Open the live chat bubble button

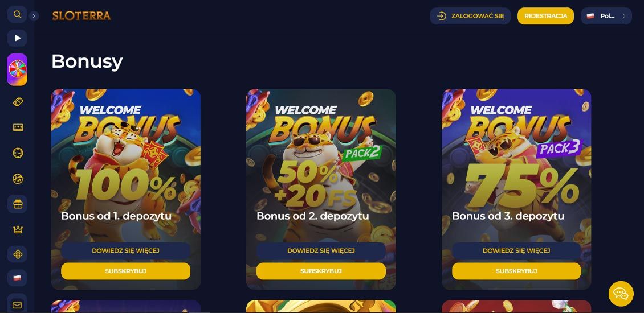coord(621,294)
